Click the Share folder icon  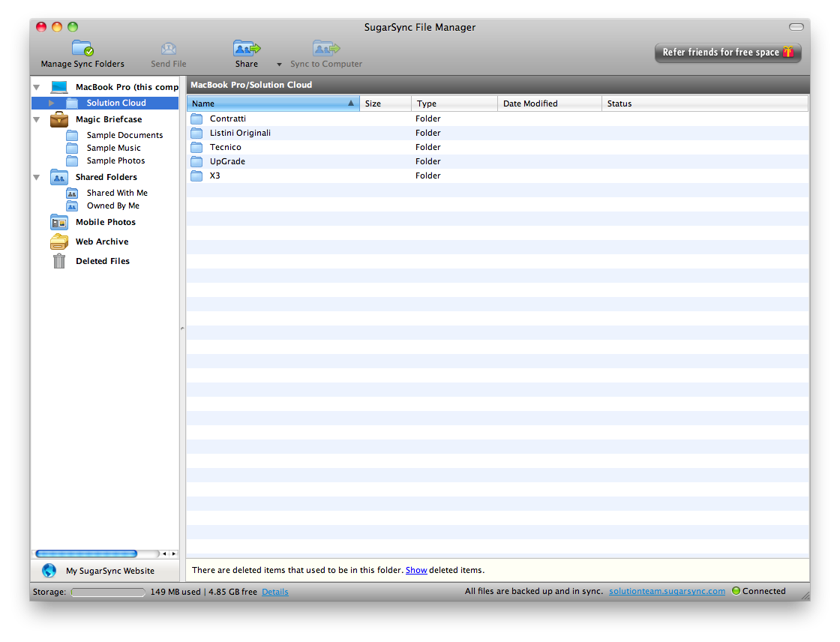click(x=247, y=48)
